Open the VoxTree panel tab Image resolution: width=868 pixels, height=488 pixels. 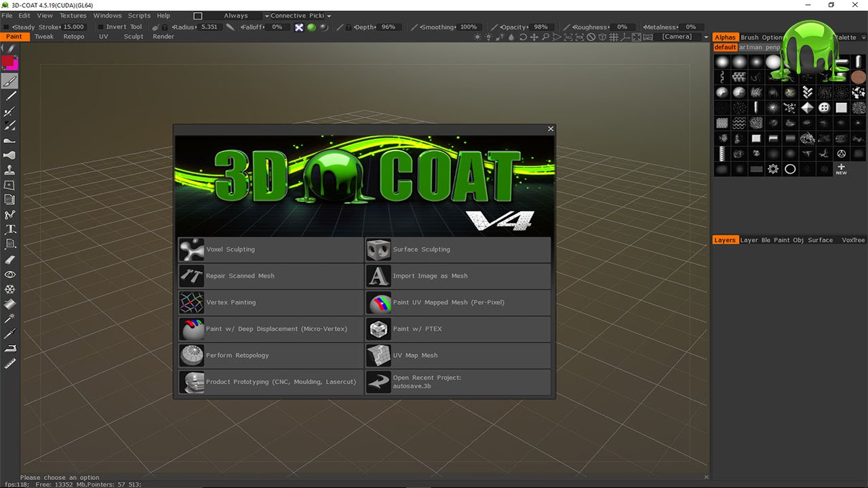tap(853, 240)
